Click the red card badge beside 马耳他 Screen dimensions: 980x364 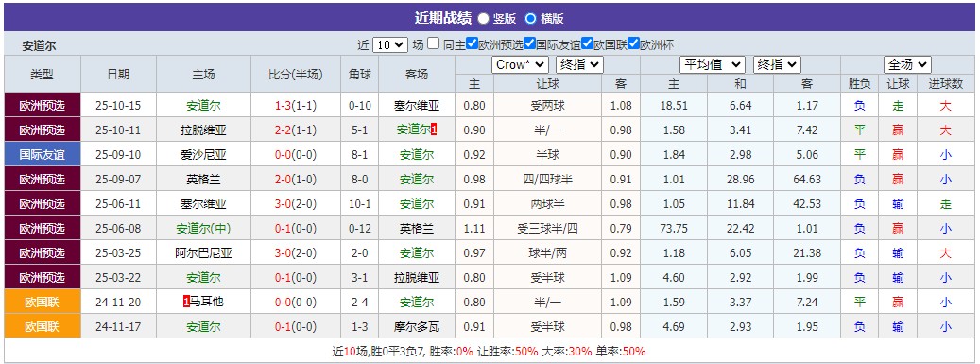186,303
